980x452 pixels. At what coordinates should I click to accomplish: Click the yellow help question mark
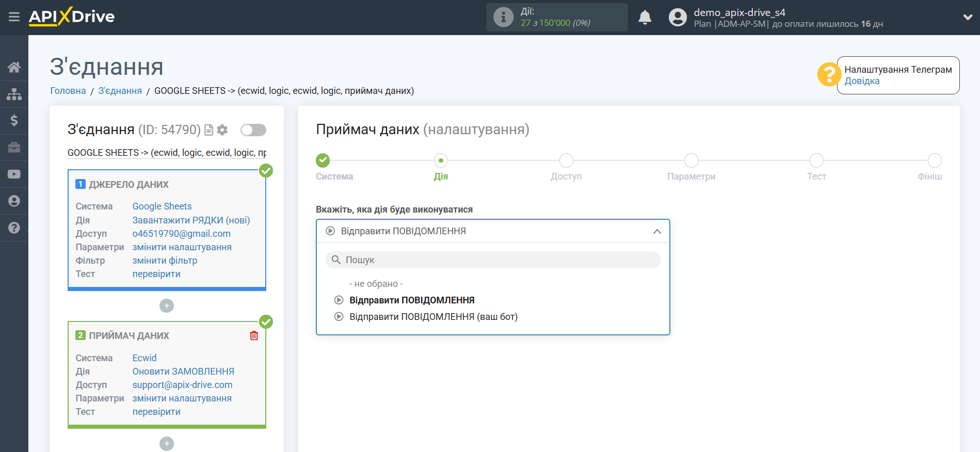pos(829,75)
